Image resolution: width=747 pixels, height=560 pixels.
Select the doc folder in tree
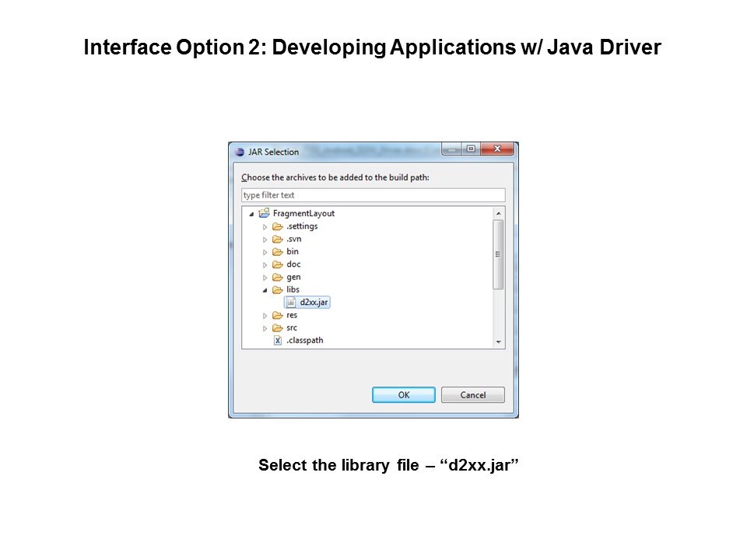(293, 264)
